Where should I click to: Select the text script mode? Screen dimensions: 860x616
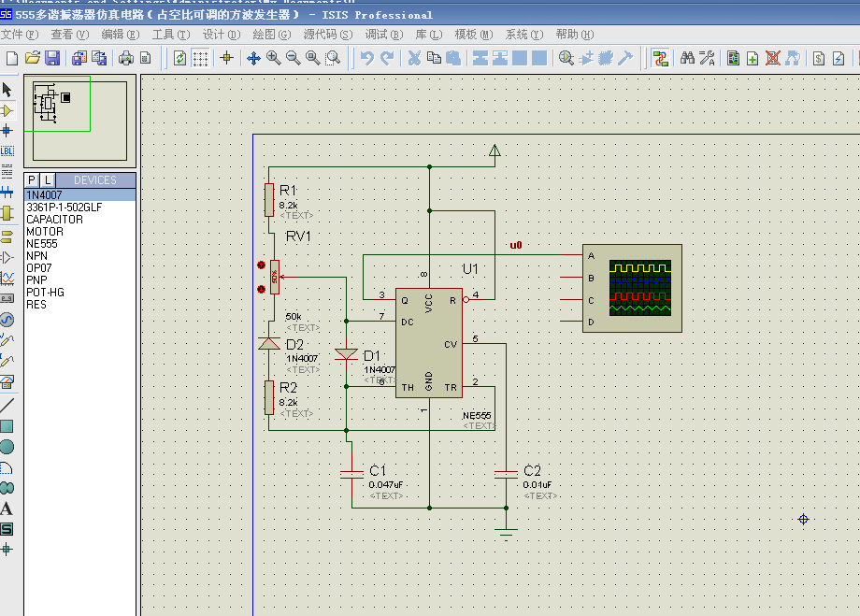pos(7,171)
